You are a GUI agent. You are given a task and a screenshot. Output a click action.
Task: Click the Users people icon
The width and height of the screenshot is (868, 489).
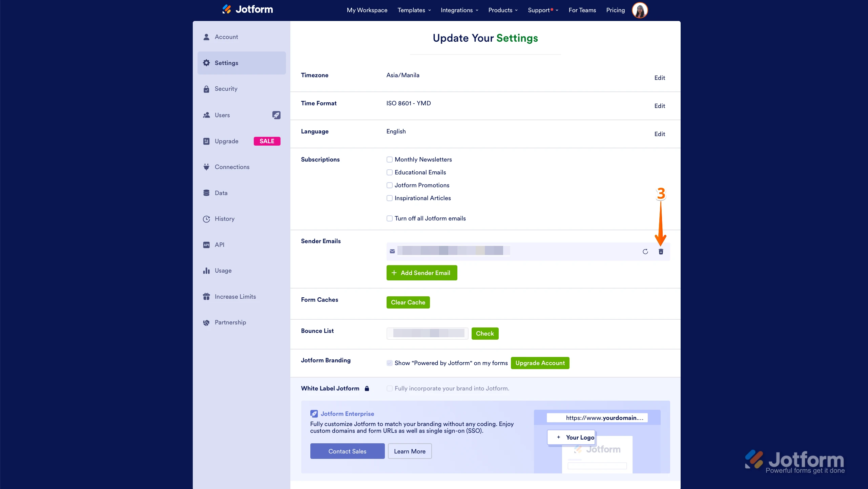tap(206, 115)
